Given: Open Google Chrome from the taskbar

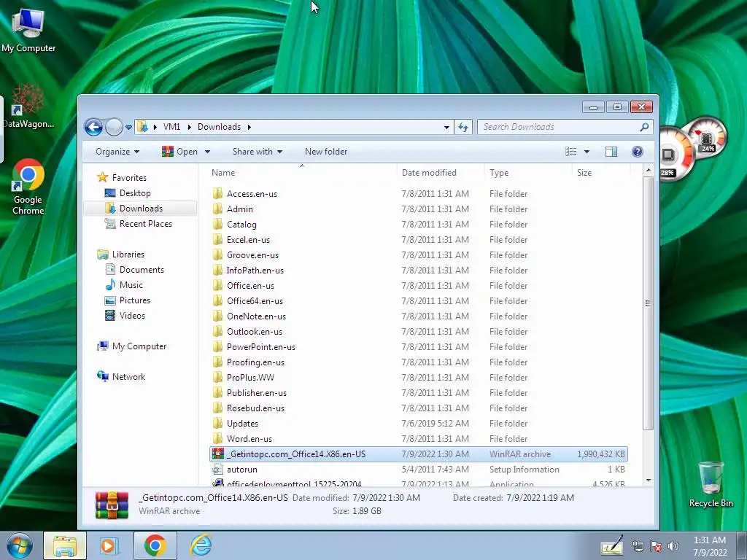Looking at the screenshot, I should coord(155,545).
